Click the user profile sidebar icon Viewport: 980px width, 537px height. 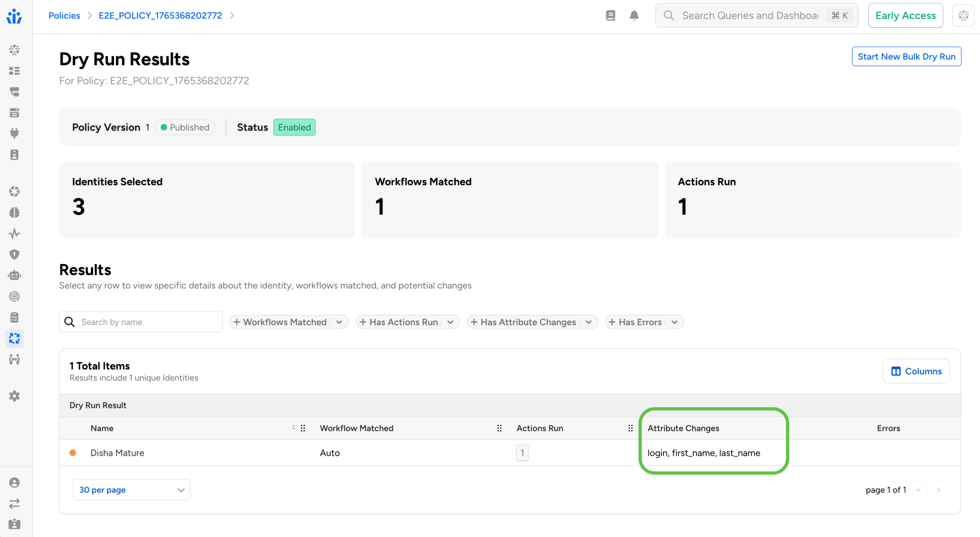click(x=14, y=483)
